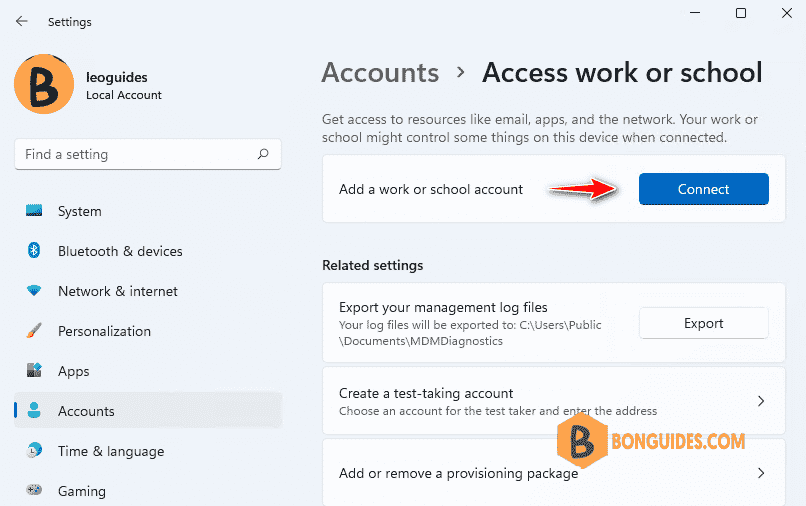The width and height of the screenshot is (806, 506).
Task: Click the Export button
Action: click(704, 323)
